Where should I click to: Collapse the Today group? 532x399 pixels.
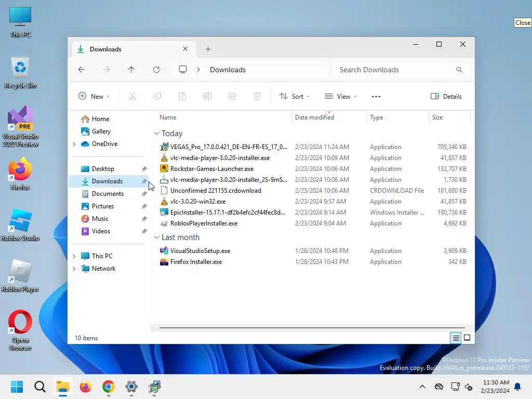tap(156, 134)
